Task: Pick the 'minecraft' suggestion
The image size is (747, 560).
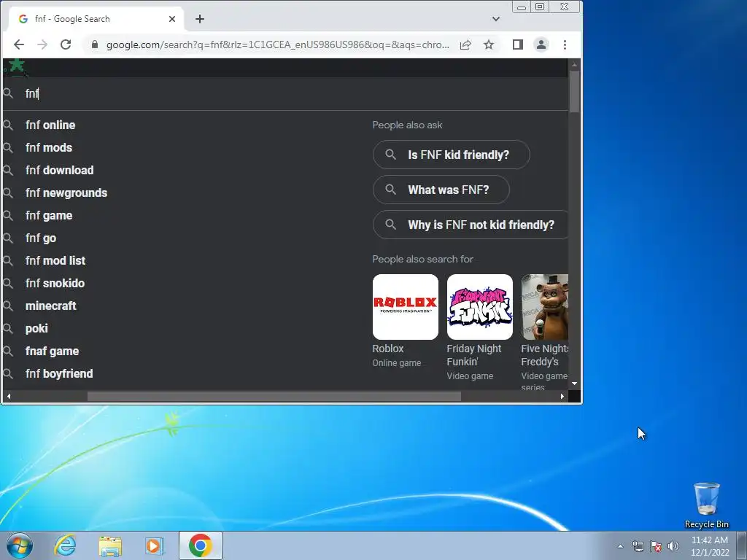Action: (x=50, y=306)
